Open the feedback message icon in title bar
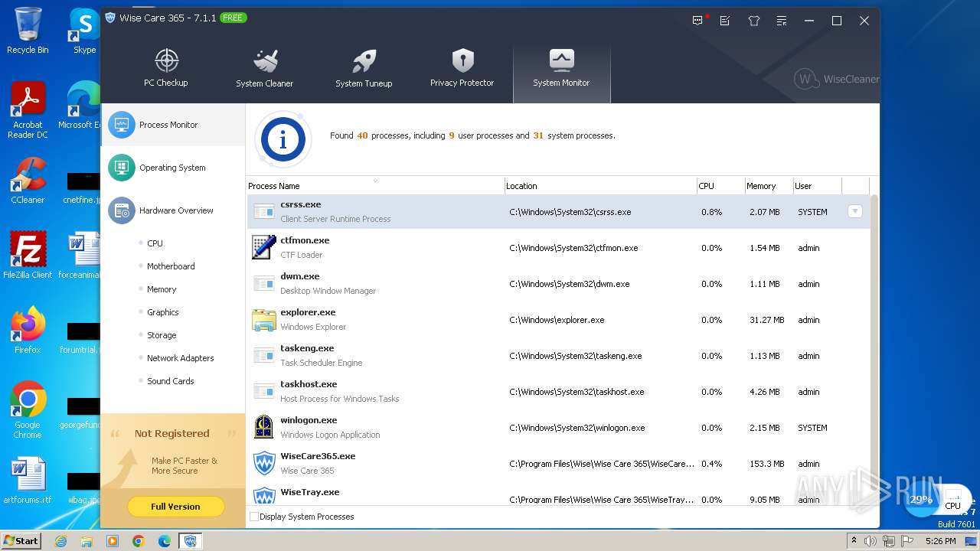 [697, 21]
